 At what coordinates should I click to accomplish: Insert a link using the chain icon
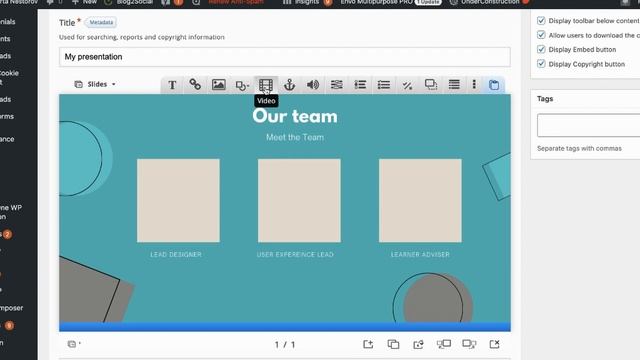[x=195, y=84]
